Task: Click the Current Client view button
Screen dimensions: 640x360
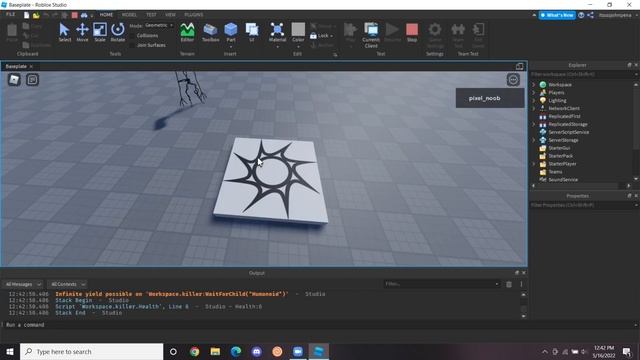Action: pyautogui.click(x=371, y=35)
